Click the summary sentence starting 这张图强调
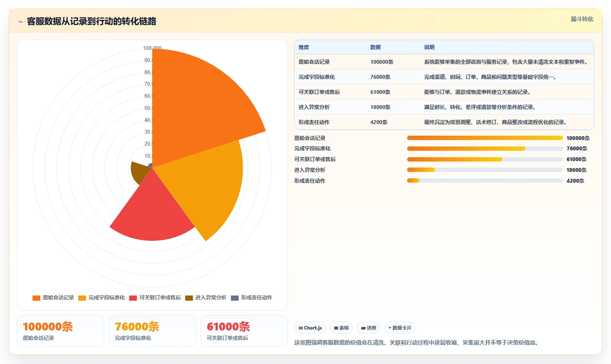Image resolution: width=611 pixels, height=364 pixels. click(416, 343)
